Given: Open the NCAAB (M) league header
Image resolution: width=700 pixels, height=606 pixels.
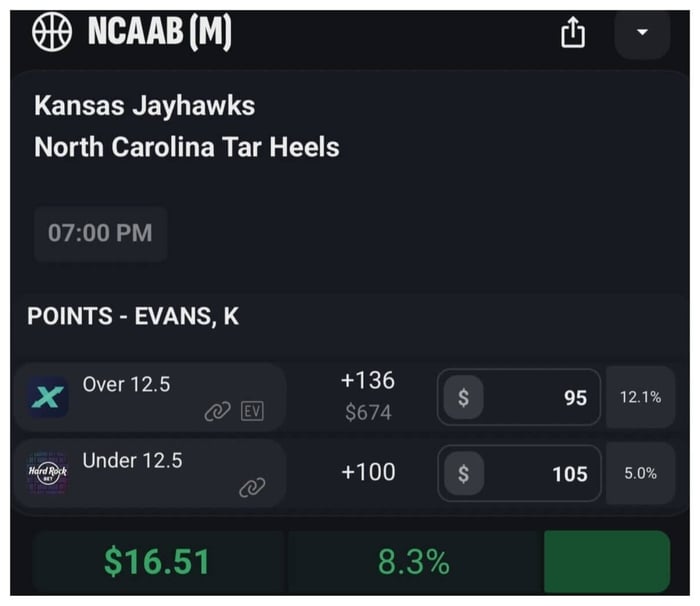Looking at the screenshot, I should (x=160, y=33).
